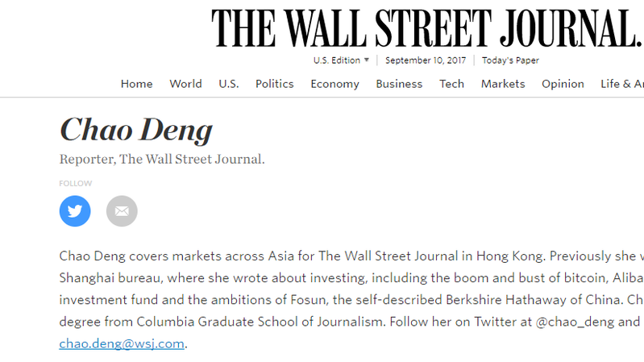
Task: Click the chao.deng@wsj.com email link
Action: 122,343
